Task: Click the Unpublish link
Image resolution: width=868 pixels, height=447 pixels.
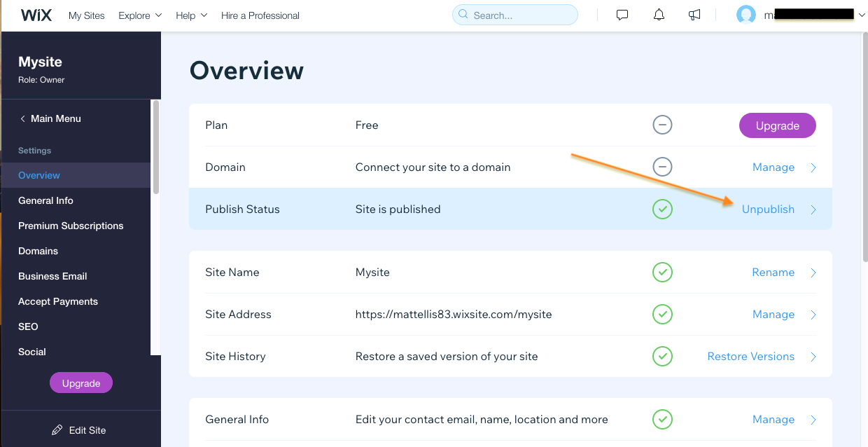Action: [768, 209]
